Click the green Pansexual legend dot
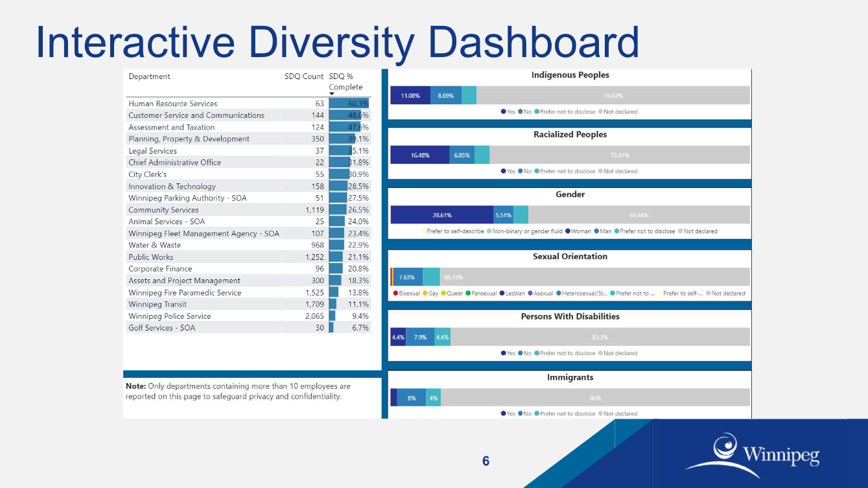Image resolution: width=868 pixels, height=488 pixels. click(468, 294)
